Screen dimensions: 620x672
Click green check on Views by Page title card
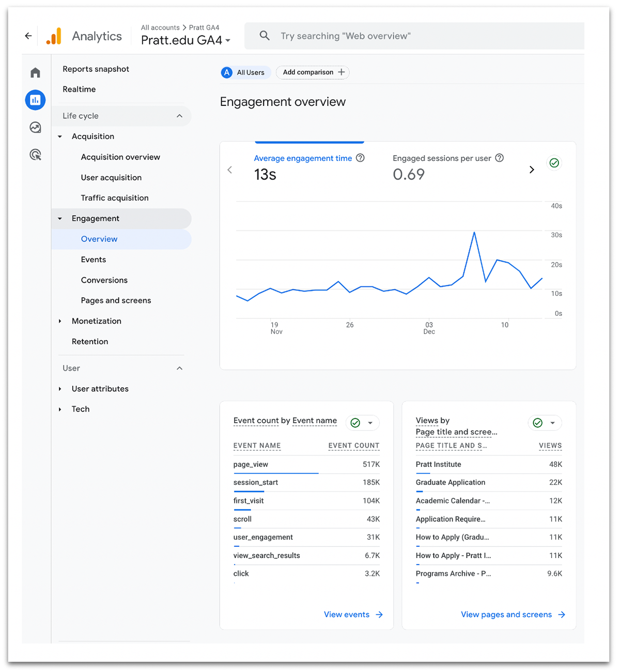538,423
